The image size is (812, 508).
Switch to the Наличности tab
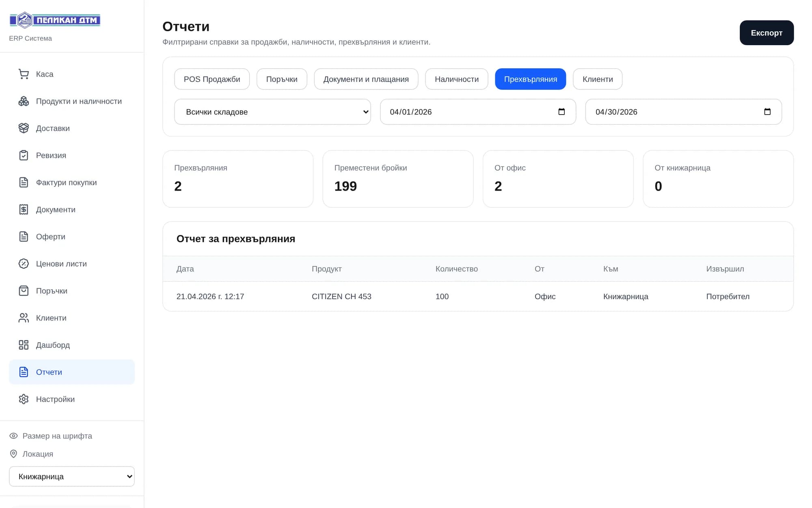456,79
